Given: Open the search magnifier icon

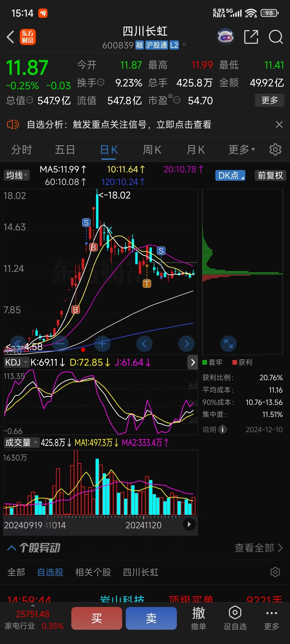Looking at the screenshot, I should tap(276, 37).
